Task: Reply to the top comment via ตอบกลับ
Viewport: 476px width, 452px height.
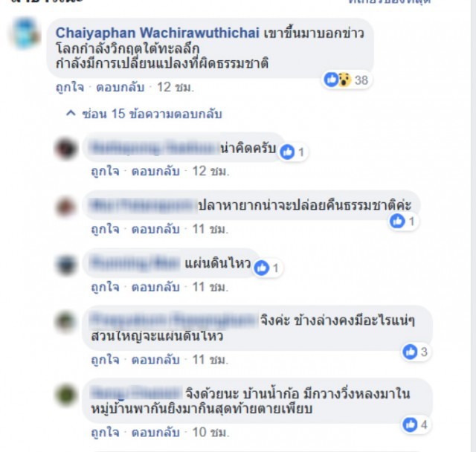Action: [120, 88]
